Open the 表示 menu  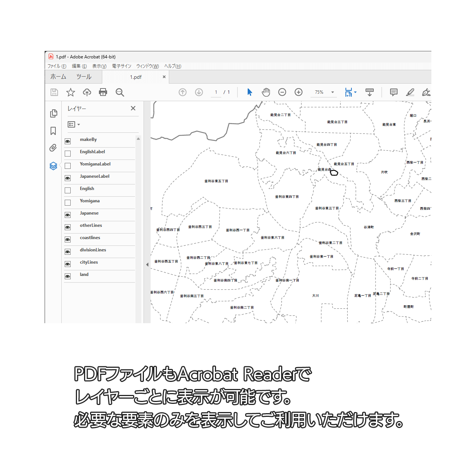pos(99,66)
